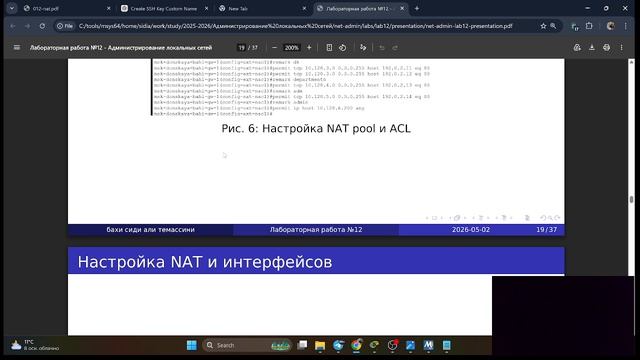Click caption 'Рис. 6: Настройка NAT pool и ACL'
This screenshot has width=640, height=360.
[316, 129]
